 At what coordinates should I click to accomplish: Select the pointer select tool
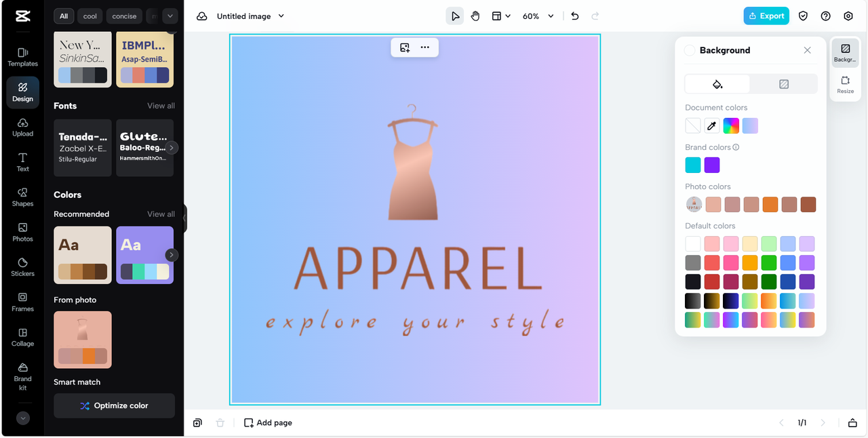455,16
